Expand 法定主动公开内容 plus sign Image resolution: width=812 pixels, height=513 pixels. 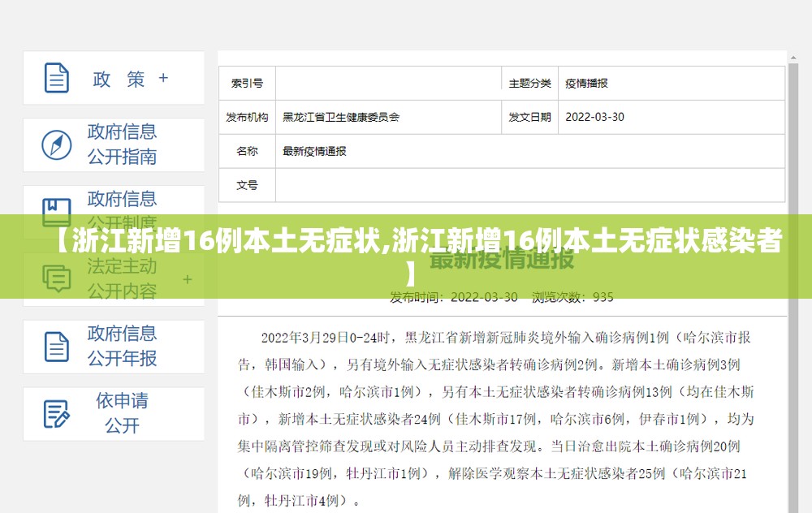(x=188, y=279)
